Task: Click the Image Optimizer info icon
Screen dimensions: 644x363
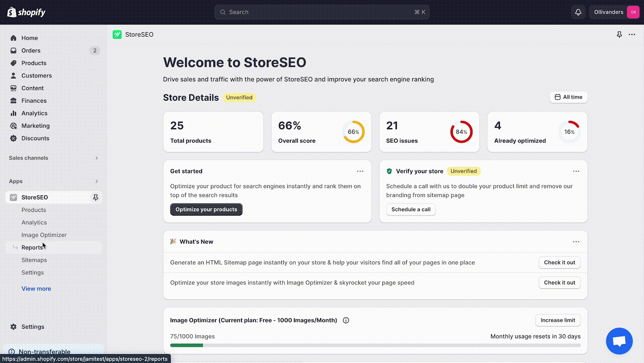Action: [x=346, y=320]
